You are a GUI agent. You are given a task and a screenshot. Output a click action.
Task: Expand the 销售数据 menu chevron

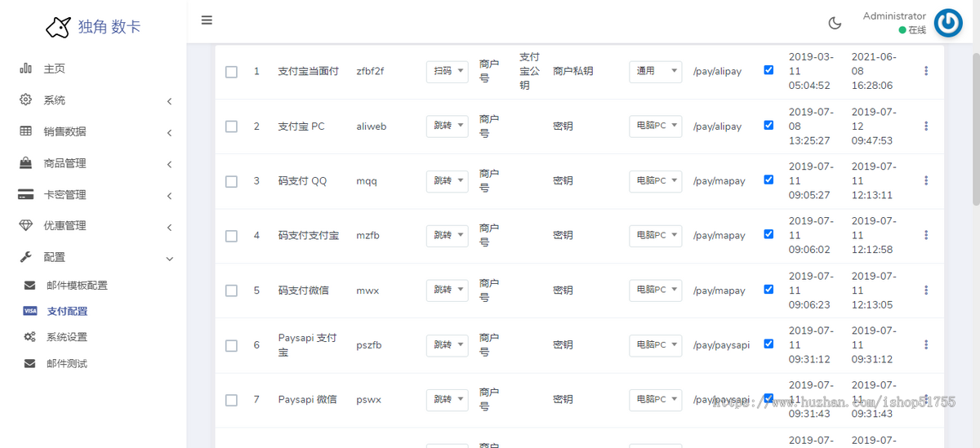point(169,133)
